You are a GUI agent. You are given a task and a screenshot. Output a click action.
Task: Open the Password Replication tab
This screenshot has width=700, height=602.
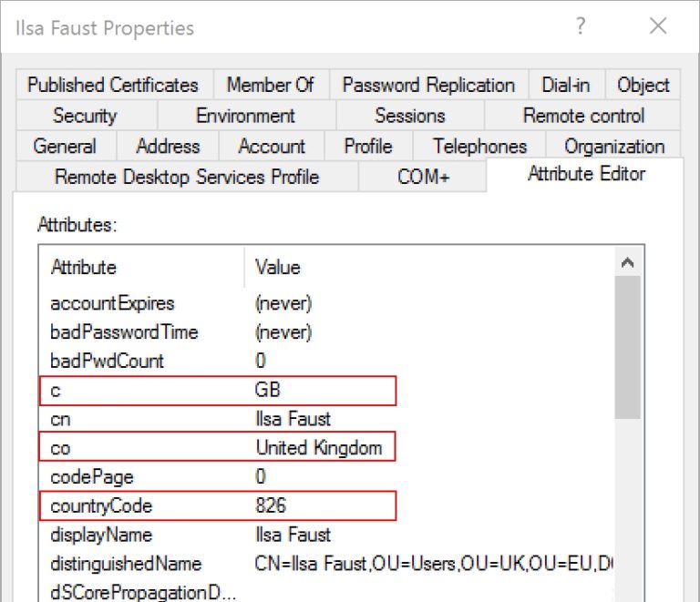[x=428, y=86]
